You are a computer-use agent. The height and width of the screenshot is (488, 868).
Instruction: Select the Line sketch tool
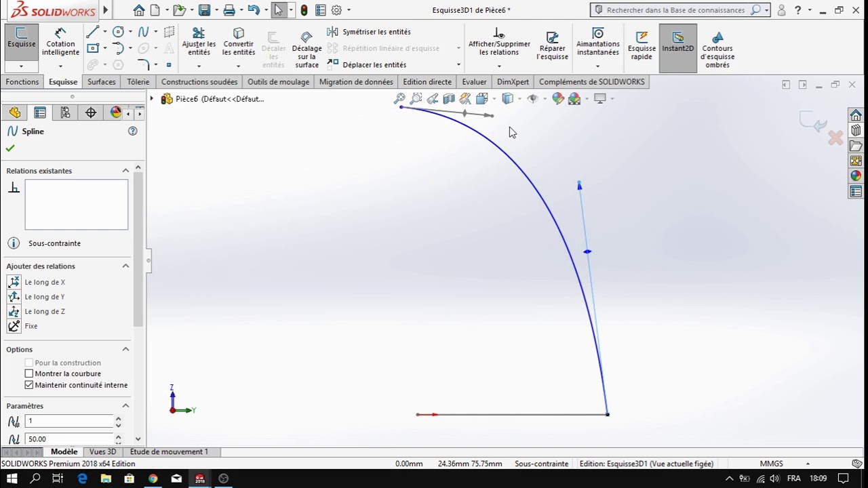(x=93, y=32)
